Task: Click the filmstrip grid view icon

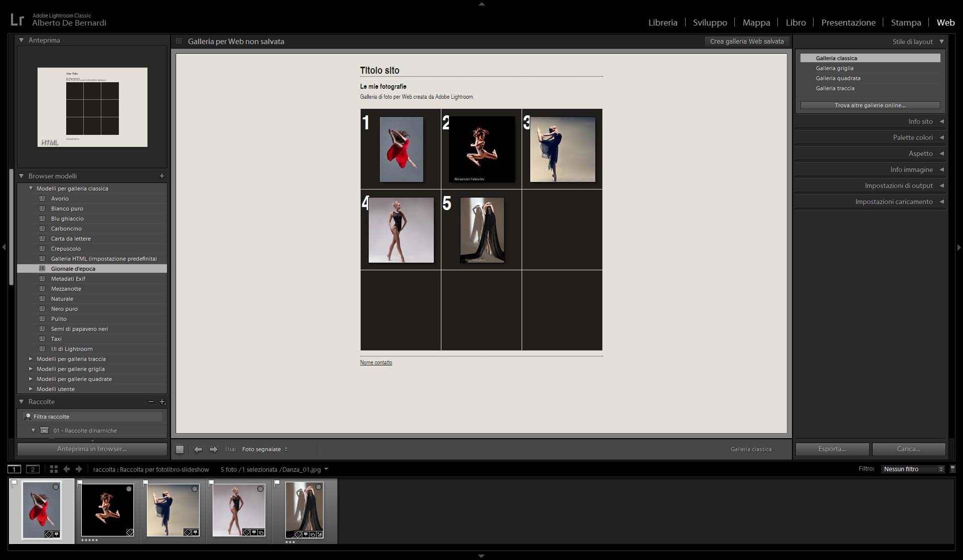Action: tap(54, 469)
